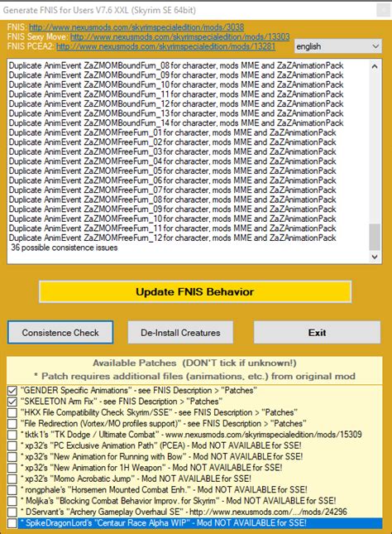Viewport: 392px width, 534px height.
Task: Click the DServant's Archery Gameplay Overhaul text
Action: click(x=184, y=512)
